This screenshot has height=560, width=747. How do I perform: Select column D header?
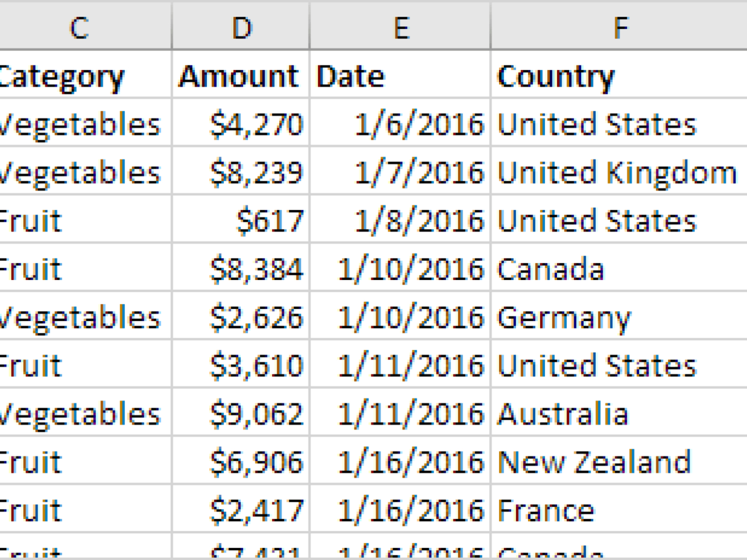pyautogui.click(x=241, y=27)
